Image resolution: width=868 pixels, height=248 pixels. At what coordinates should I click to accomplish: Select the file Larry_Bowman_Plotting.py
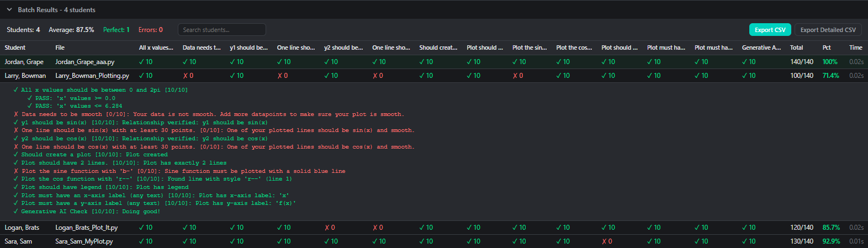[92, 76]
